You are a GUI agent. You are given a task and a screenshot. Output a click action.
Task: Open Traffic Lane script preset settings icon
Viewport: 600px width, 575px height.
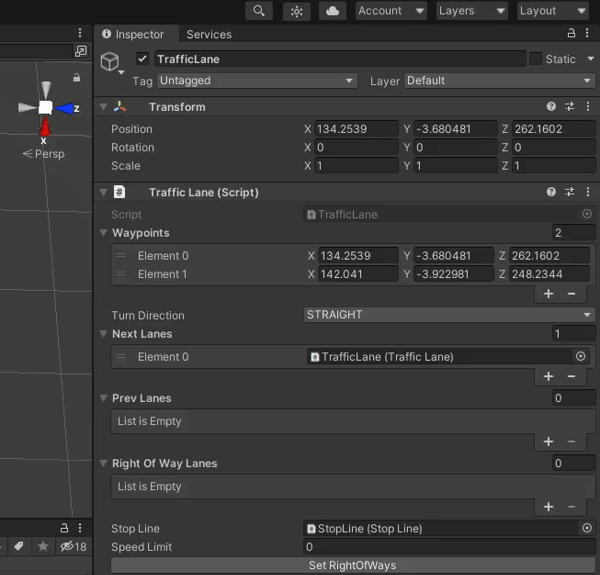(570, 192)
